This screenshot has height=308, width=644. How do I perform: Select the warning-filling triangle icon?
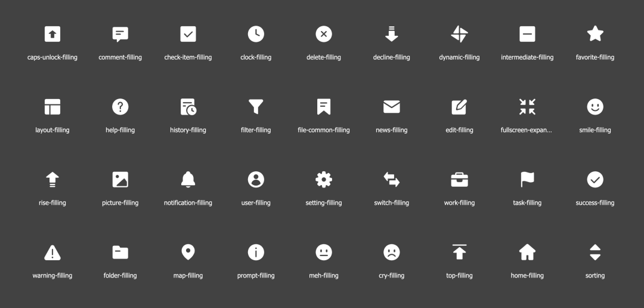[52, 252]
